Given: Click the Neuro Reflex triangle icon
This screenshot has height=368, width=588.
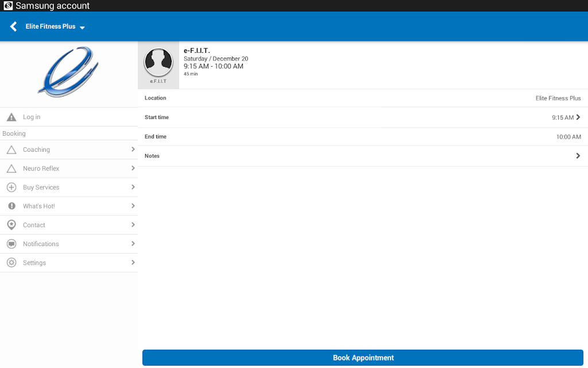Looking at the screenshot, I should (11, 168).
